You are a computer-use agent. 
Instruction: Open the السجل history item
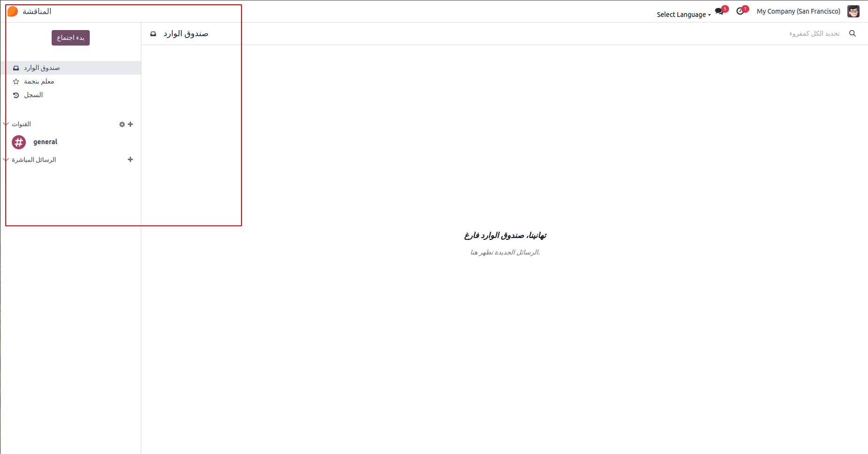(x=70, y=95)
